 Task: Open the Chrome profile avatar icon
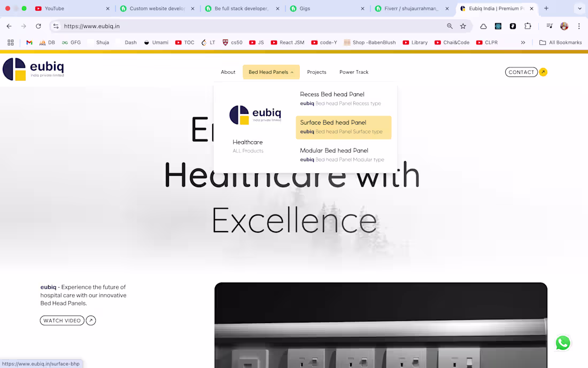[x=564, y=26]
